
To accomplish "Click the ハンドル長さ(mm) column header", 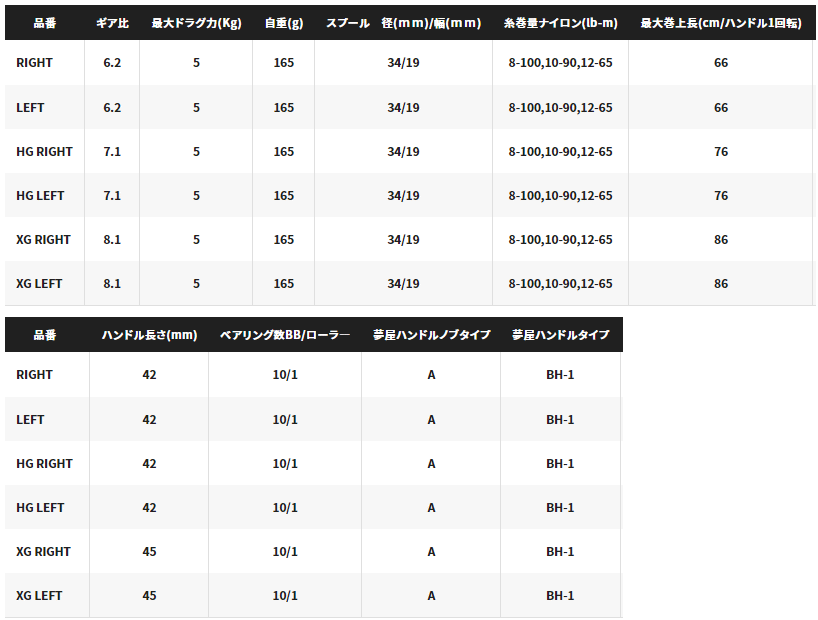I will pyautogui.click(x=149, y=335).
